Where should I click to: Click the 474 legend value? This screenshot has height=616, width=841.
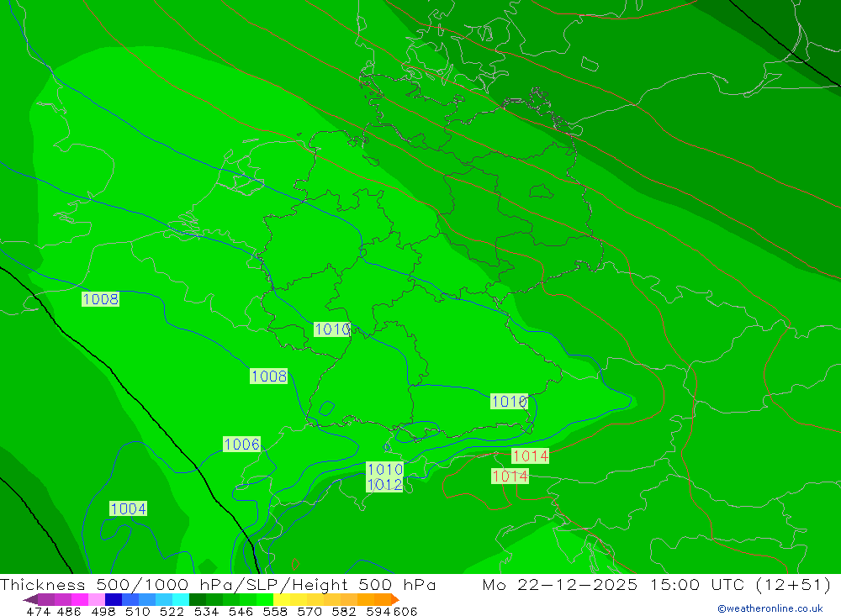pyautogui.click(x=38, y=611)
